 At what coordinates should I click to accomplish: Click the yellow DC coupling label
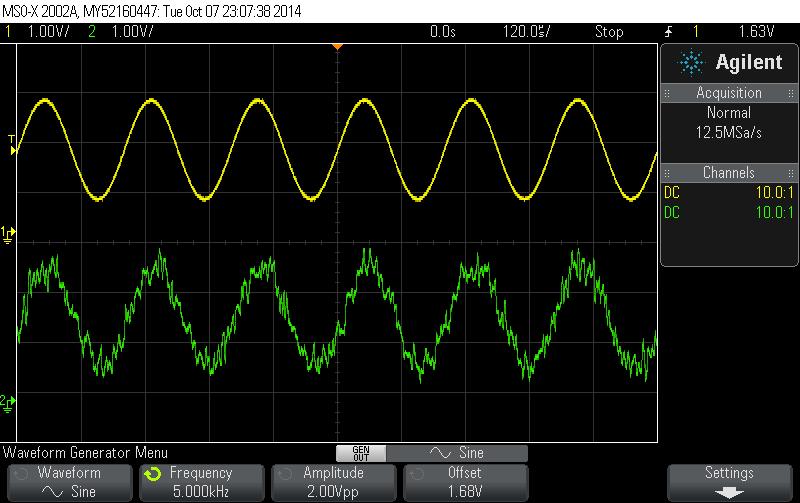(x=671, y=192)
